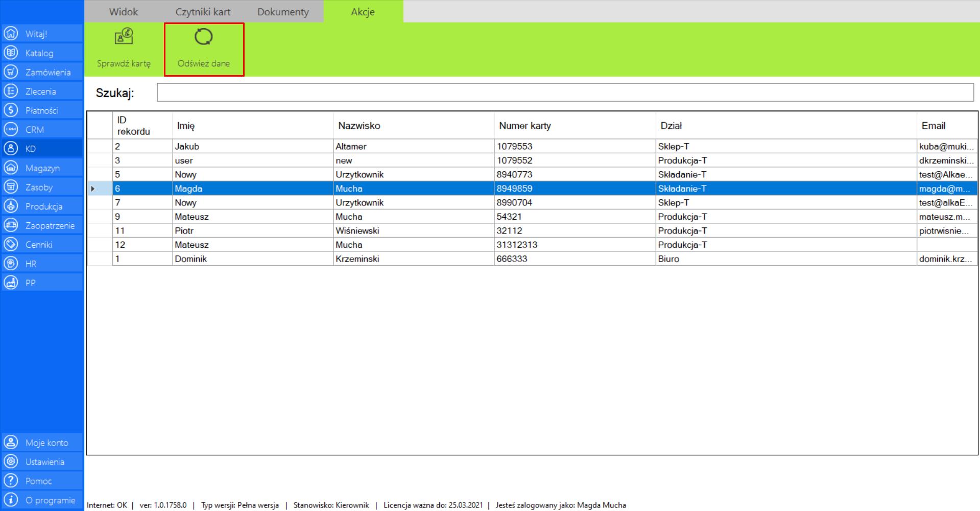Select the Jakub cell
980x511 pixels.
pyautogui.click(x=253, y=146)
